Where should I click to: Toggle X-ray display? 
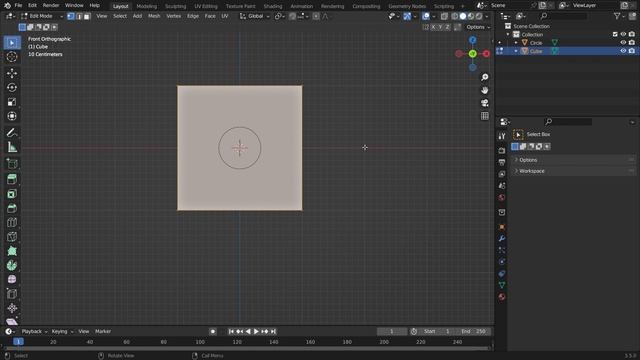pos(444,16)
